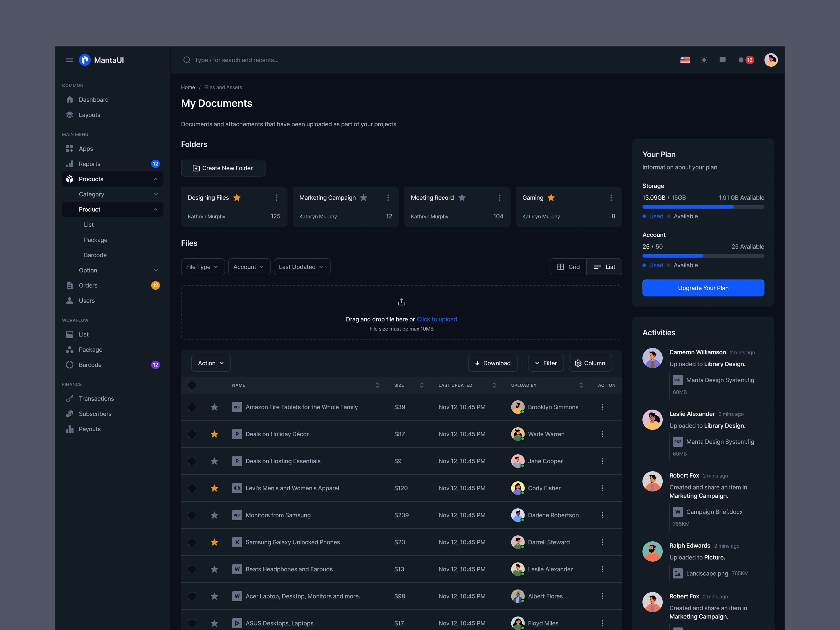Click the Upgrade Your Plan button
This screenshot has height=630, width=840.
click(703, 288)
